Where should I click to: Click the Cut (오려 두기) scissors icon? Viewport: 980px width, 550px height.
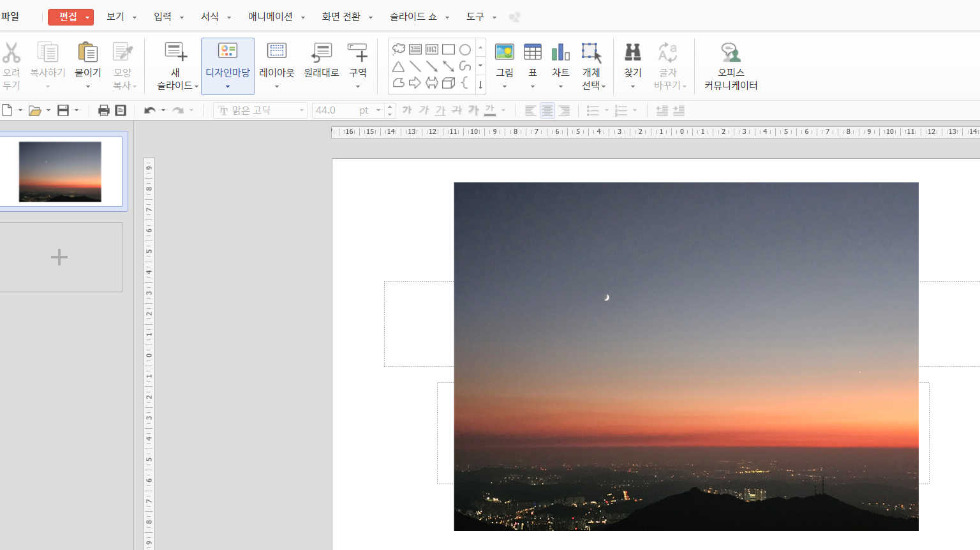point(11,52)
